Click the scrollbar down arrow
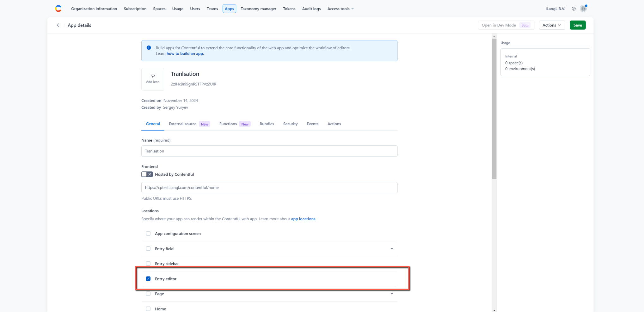 click(x=494, y=310)
